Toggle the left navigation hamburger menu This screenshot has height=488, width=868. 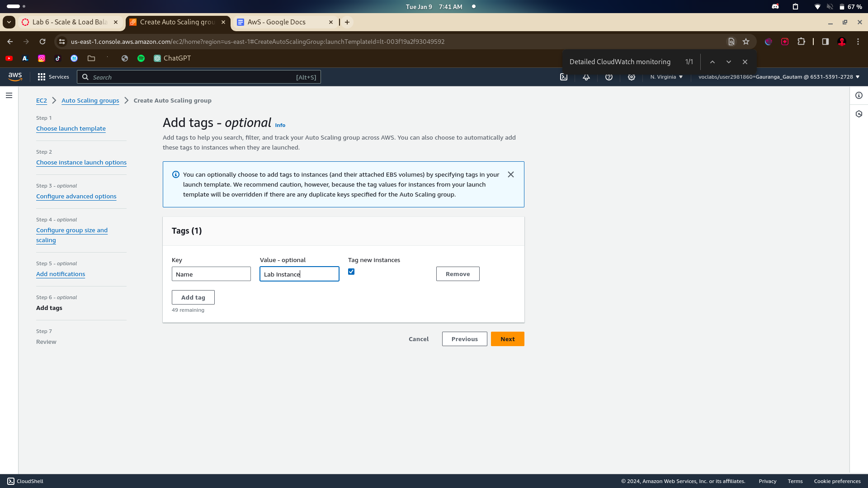(x=9, y=95)
